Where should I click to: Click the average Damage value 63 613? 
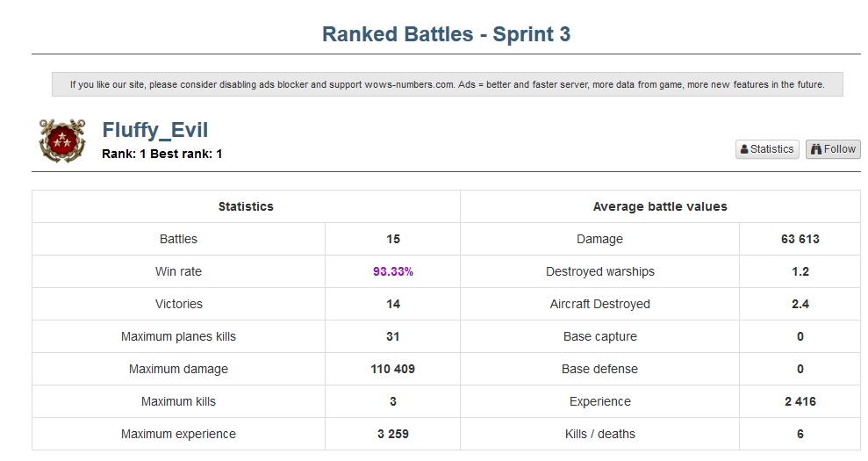pos(800,239)
